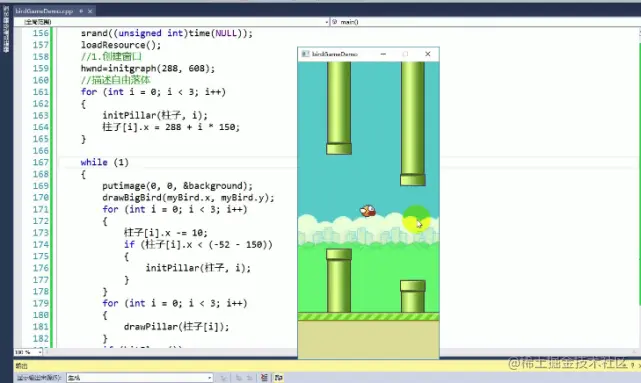The width and height of the screenshot is (641, 383).
Task: Click the "柱子[i].x -= 10;" line
Action: 166,233
